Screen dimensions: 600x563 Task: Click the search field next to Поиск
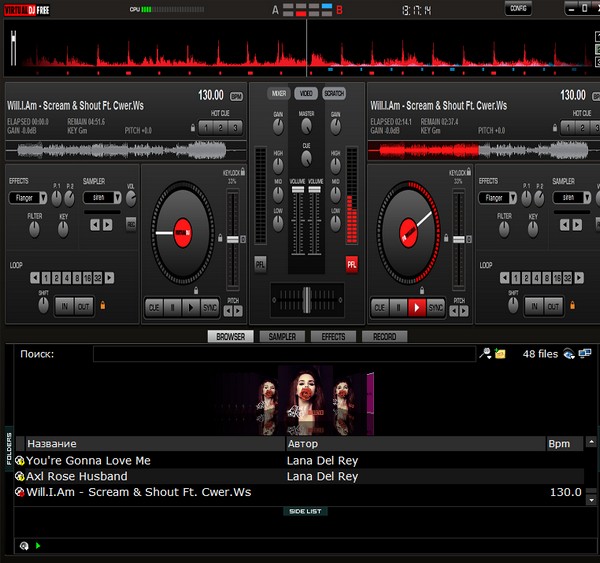coord(283,354)
